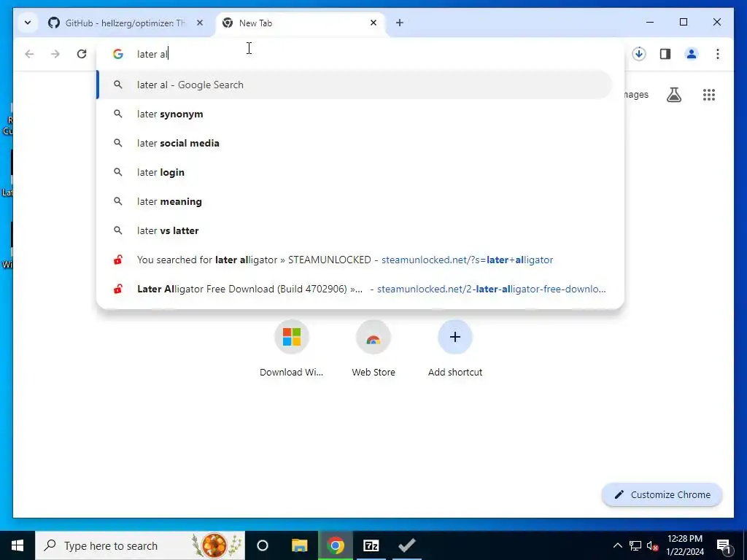
Task: Open a new tab with plus button
Action: tap(399, 23)
